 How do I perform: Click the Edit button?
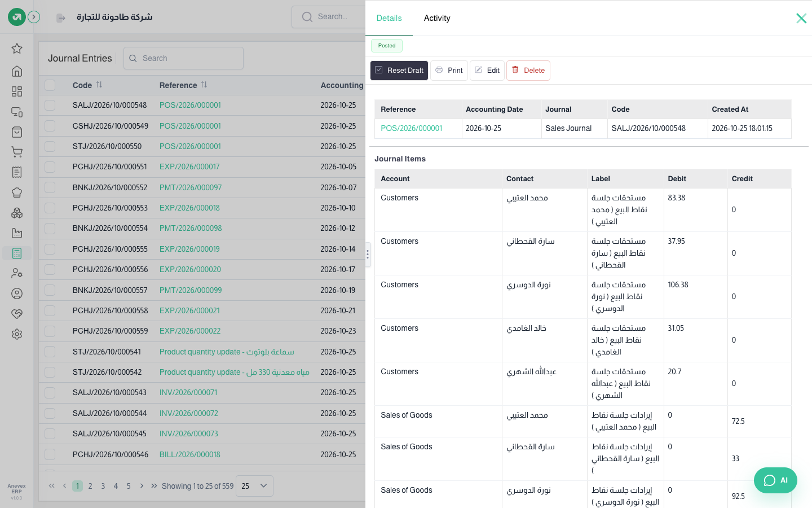point(487,71)
